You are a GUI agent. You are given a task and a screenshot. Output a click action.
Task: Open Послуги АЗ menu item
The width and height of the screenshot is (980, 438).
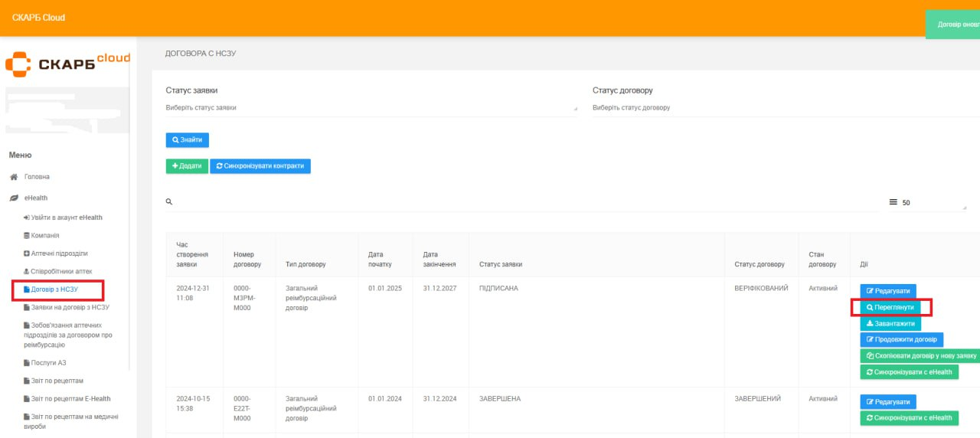click(48, 363)
